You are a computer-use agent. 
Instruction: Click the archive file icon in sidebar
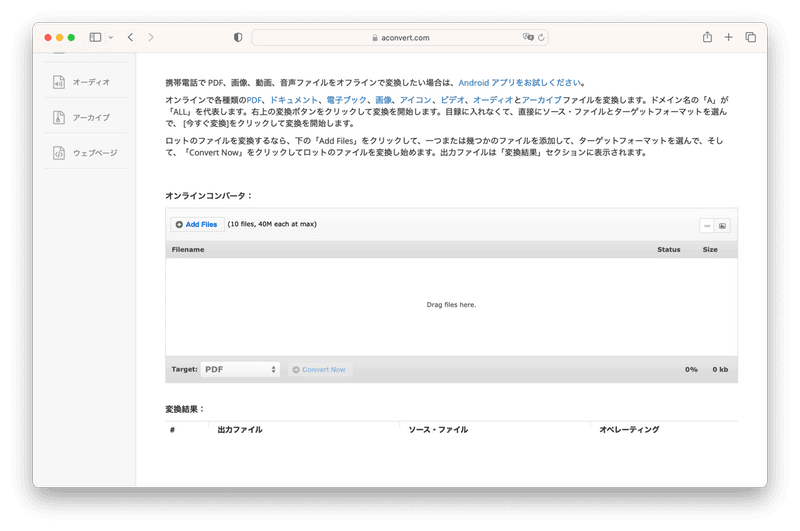pyautogui.click(x=59, y=117)
